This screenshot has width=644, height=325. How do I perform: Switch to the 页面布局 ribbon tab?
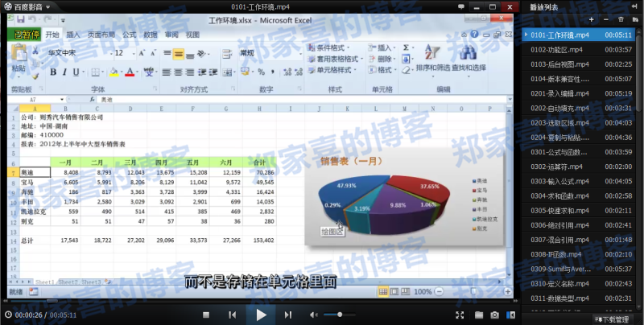pos(101,35)
